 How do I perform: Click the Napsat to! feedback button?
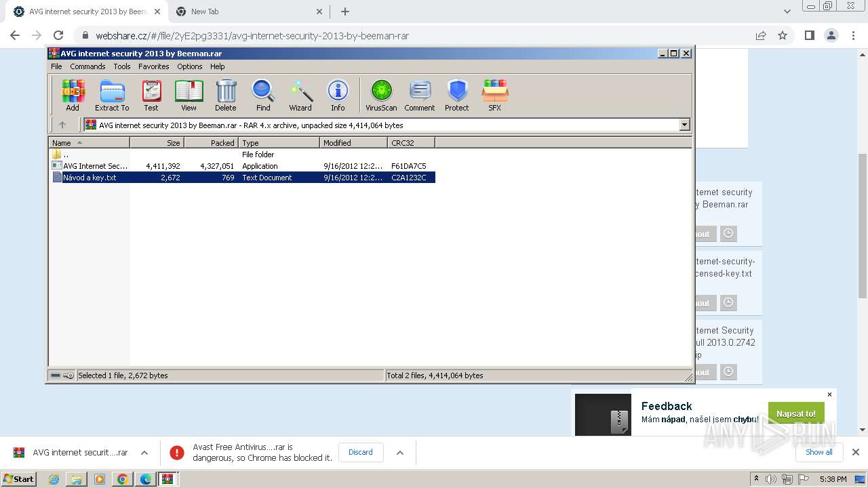pos(796,413)
